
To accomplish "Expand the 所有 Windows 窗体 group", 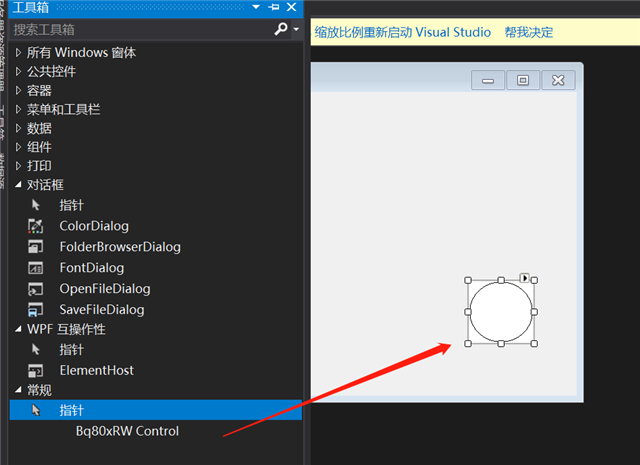I will click(x=18, y=53).
